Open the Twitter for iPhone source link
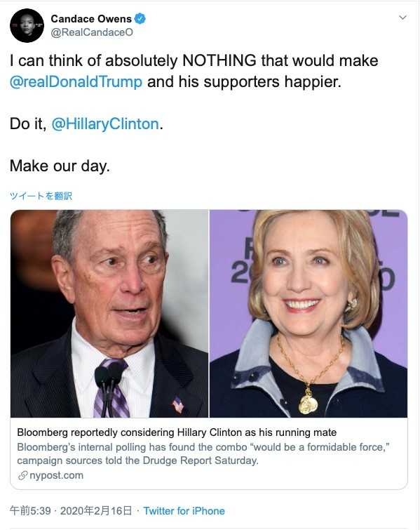Image resolution: width=420 pixels, height=530 pixels. [x=184, y=511]
